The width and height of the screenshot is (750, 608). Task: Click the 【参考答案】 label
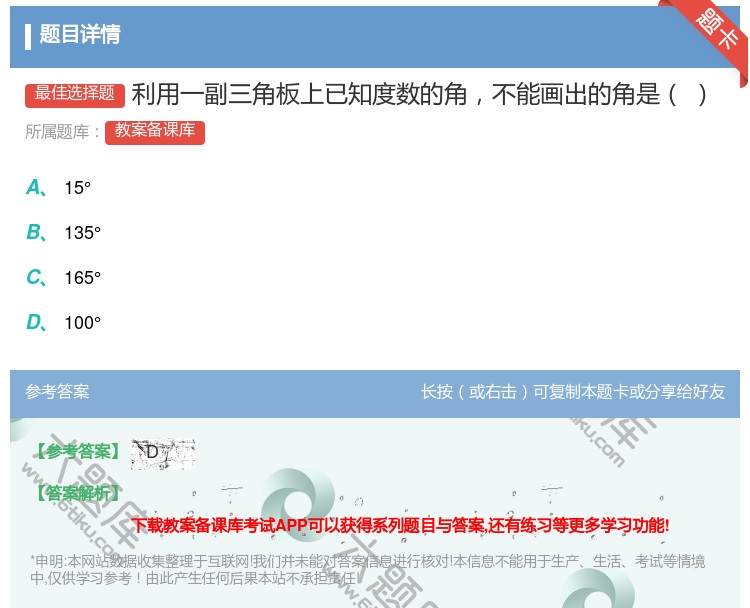click(78, 452)
